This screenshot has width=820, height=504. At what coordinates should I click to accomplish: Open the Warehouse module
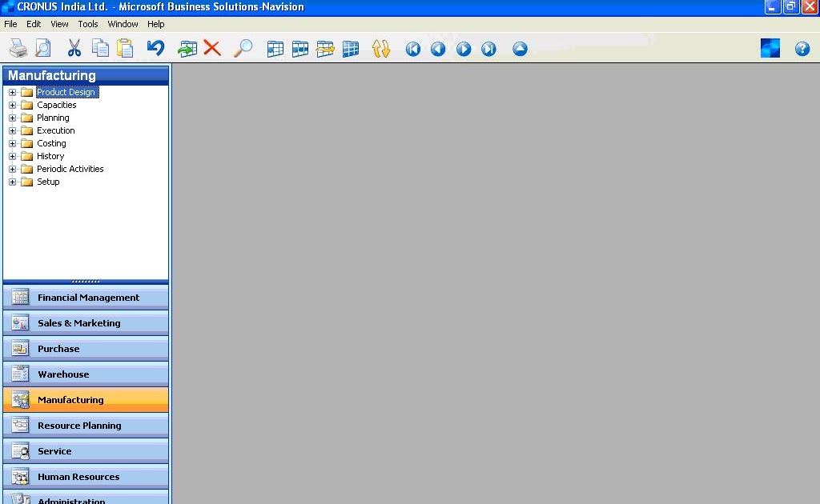click(x=86, y=374)
